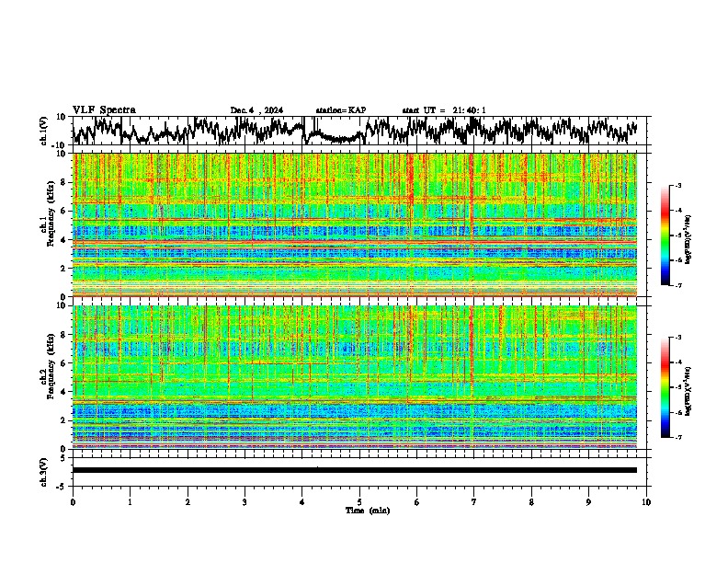Click inside the ch.1 spectrogram panel
Viewport: 728px width, 563px height.
(355, 224)
